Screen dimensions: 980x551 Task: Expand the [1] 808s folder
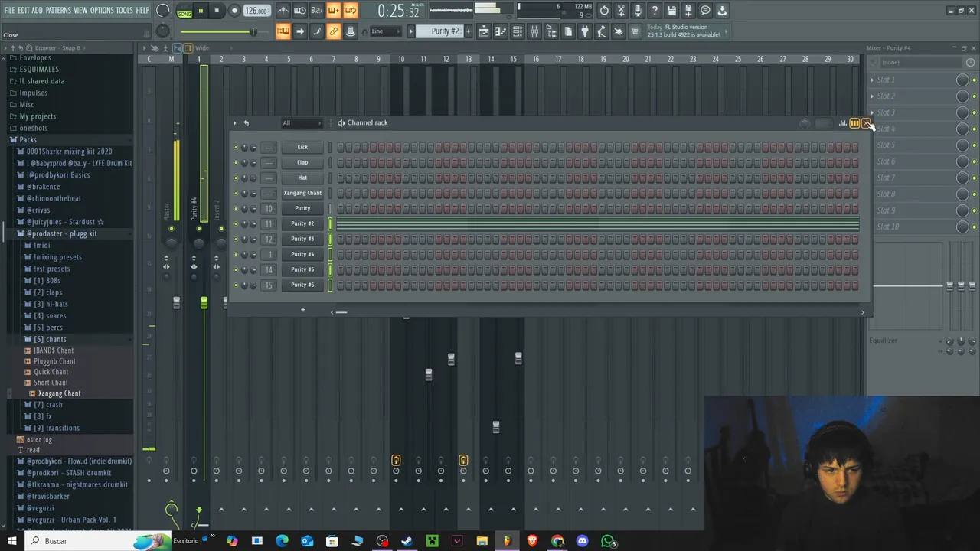47,281
